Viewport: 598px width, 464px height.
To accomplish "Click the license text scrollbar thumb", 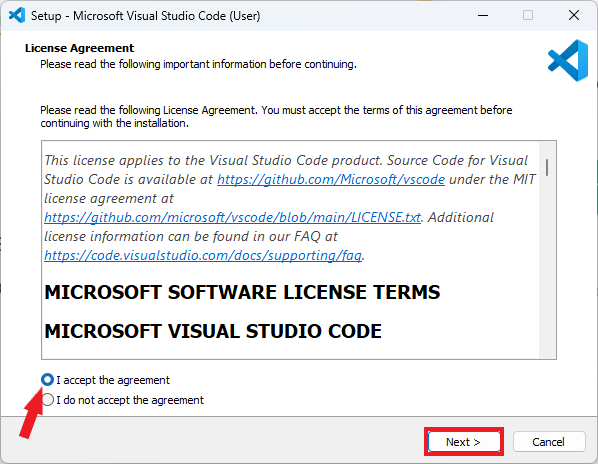I will click(x=547, y=167).
